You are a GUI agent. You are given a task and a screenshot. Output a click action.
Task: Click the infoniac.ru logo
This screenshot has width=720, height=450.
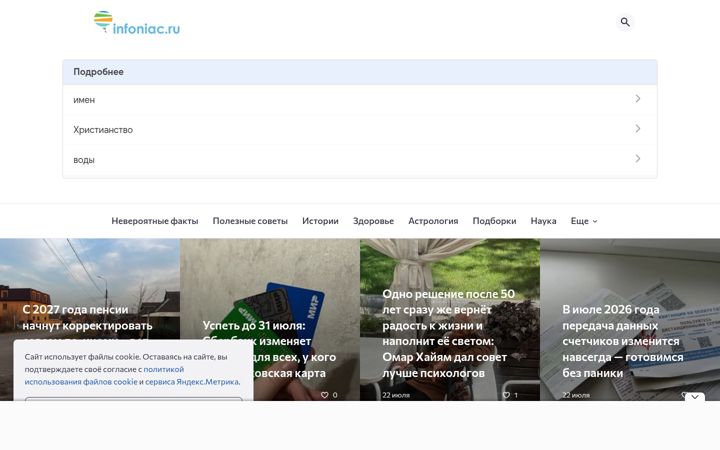point(137,22)
